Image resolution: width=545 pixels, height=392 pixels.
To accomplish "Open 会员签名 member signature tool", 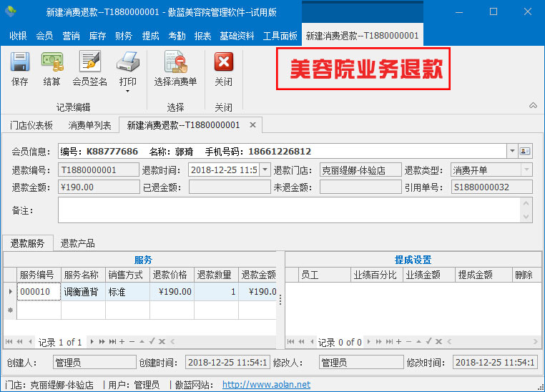I will point(89,63).
